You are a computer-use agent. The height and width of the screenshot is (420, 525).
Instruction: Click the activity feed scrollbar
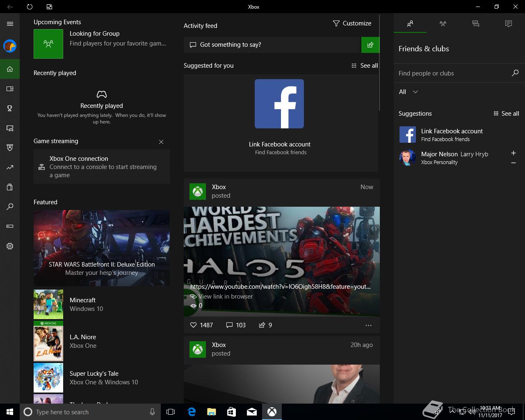[x=379, y=62]
